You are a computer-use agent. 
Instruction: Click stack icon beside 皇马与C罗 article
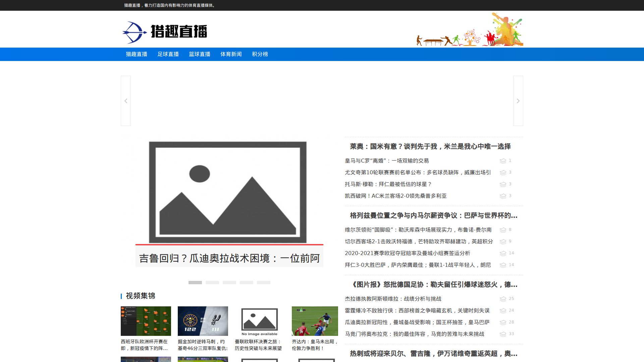[x=503, y=161]
